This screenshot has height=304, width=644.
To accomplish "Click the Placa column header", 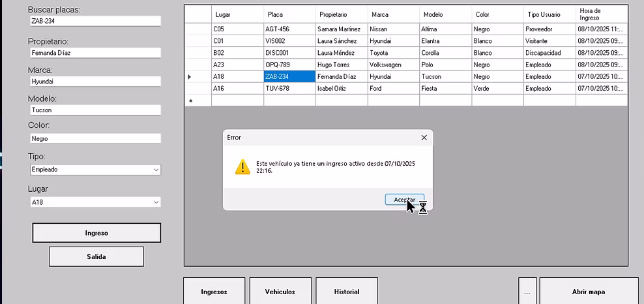I will 289,14.
